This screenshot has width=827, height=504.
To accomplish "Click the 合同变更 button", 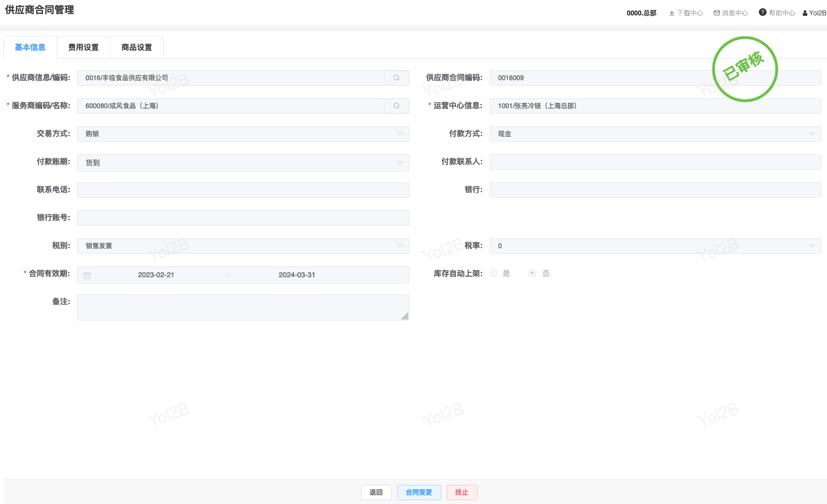I will (419, 492).
